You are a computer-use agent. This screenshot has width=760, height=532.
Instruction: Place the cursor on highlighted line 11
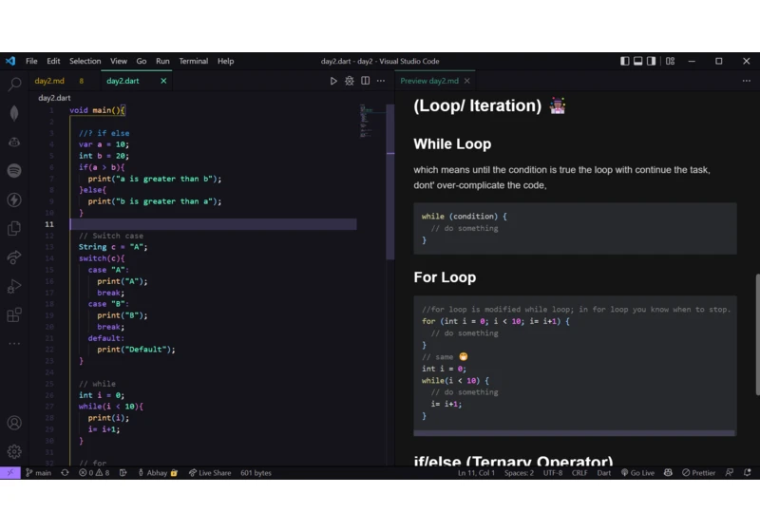(x=213, y=224)
